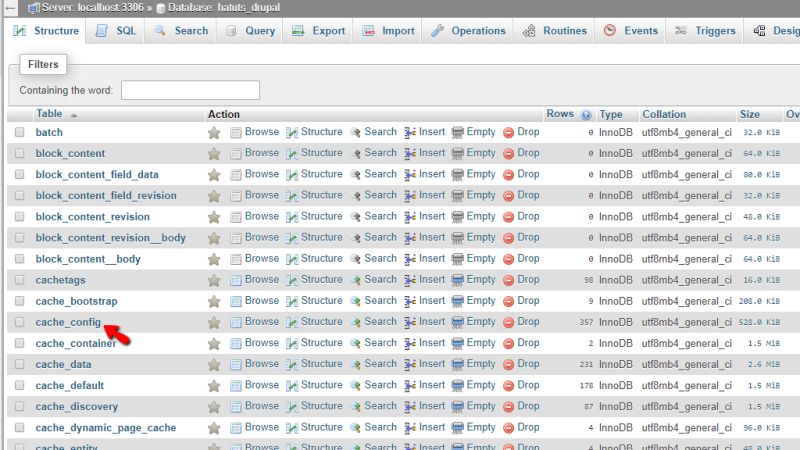Screen dimensions: 800x450
Task: Open the Query tab
Action: point(251,31)
